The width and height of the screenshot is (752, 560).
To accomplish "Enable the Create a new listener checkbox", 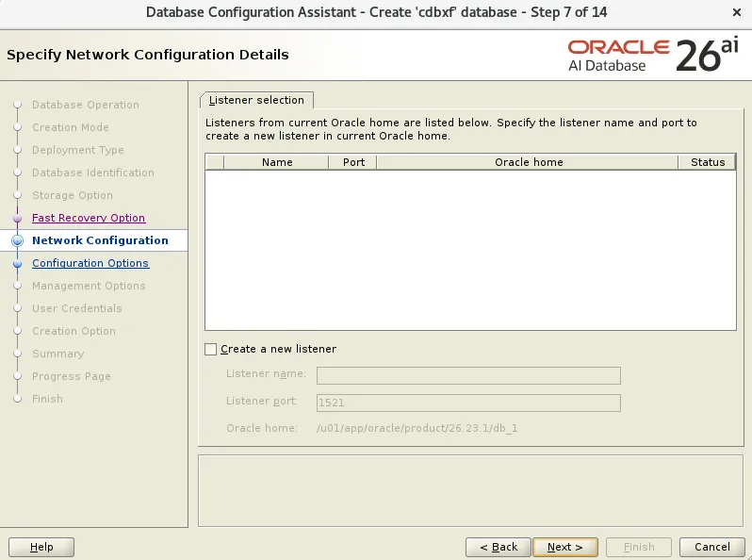I will (x=210, y=349).
